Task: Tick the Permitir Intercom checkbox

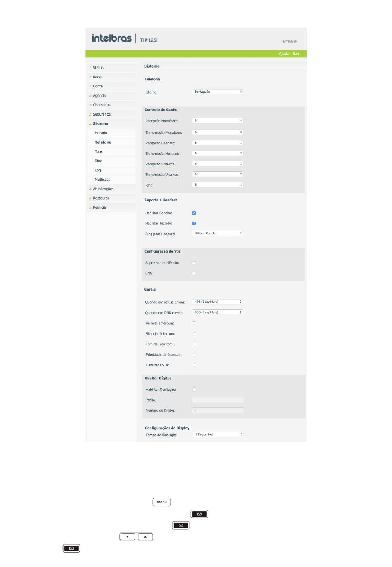Action: click(194, 323)
